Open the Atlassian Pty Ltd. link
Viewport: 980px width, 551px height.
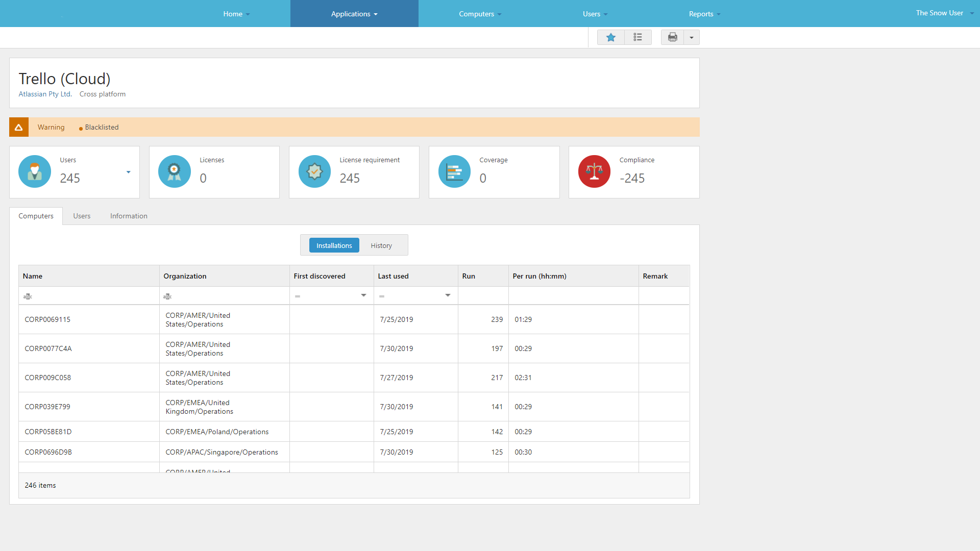pyautogui.click(x=45, y=94)
